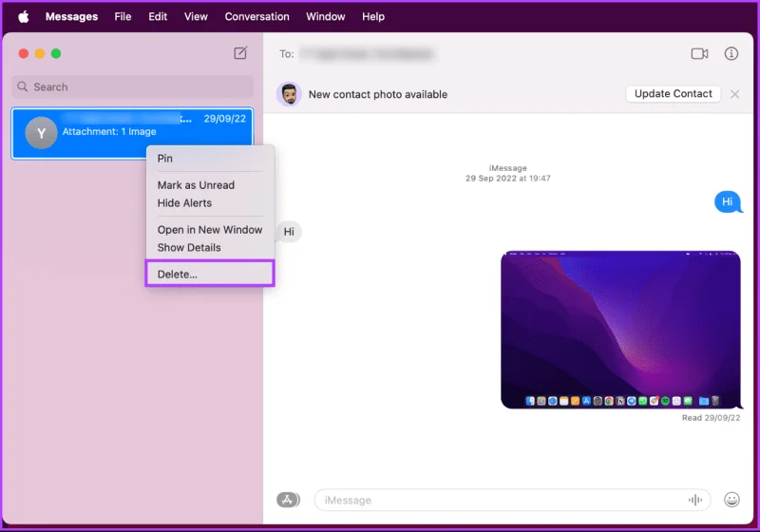The height and width of the screenshot is (532, 760).
Task: Open the Conversation menu
Action: click(x=256, y=16)
